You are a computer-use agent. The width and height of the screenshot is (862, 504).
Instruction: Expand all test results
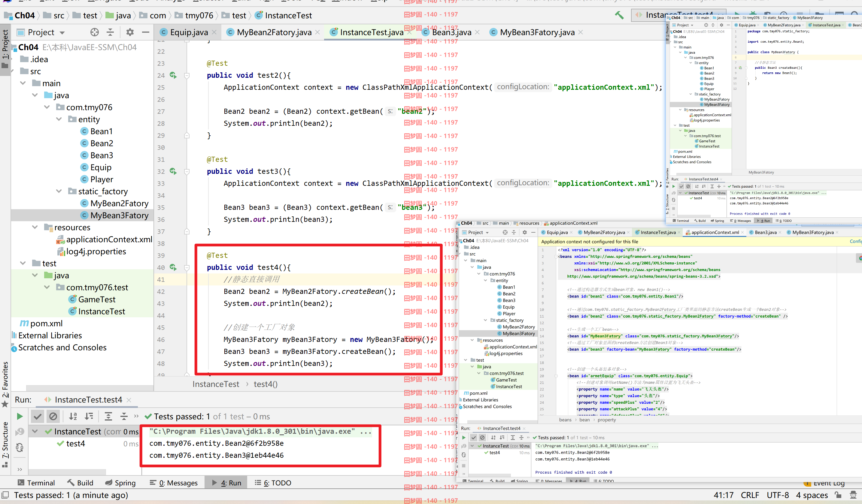[108, 416]
